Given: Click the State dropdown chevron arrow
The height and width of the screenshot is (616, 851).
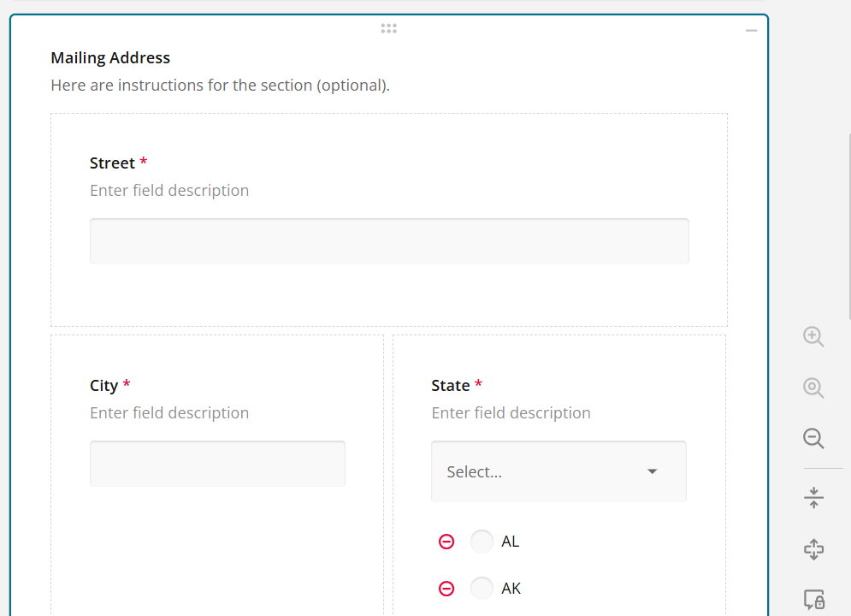Looking at the screenshot, I should coord(652,471).
